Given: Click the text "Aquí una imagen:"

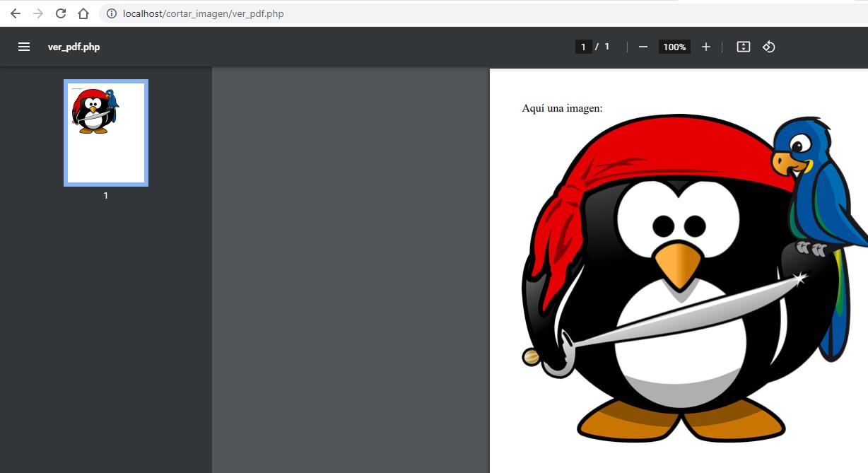Looking at the screenshot, I should 562,108.
